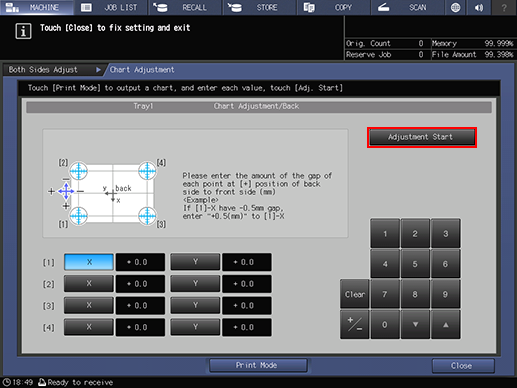Screen dimensions: 517x388
Task: Tap the up arrow key on keypad
Action: [x=445, y=324]
